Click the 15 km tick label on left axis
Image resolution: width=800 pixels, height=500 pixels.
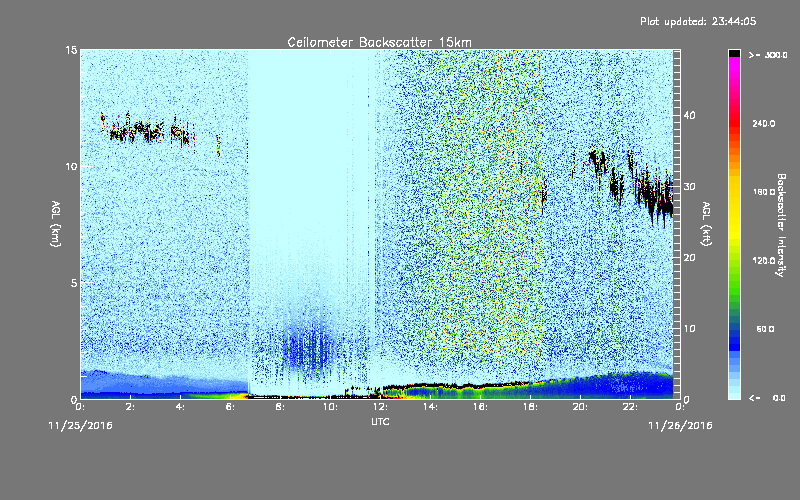[71, 50]
